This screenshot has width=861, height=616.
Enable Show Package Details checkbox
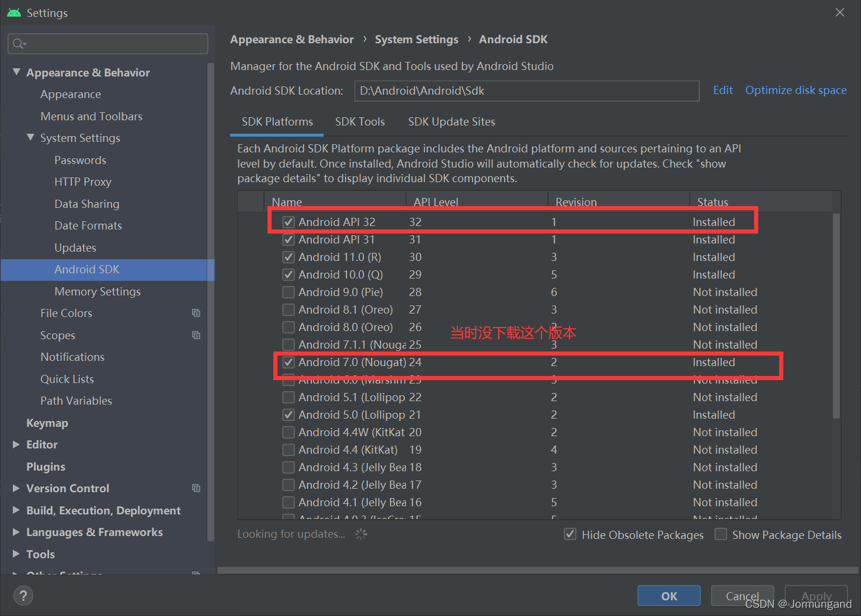pos(721,534)
